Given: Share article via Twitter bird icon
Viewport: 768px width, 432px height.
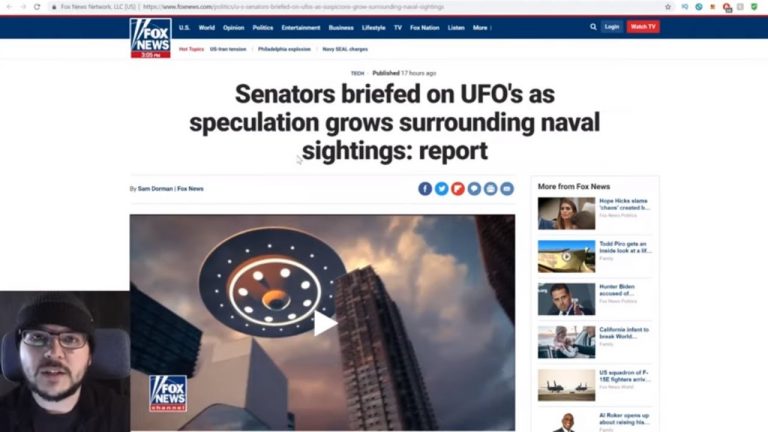Looking at the screenshot, I should [441, 189].
